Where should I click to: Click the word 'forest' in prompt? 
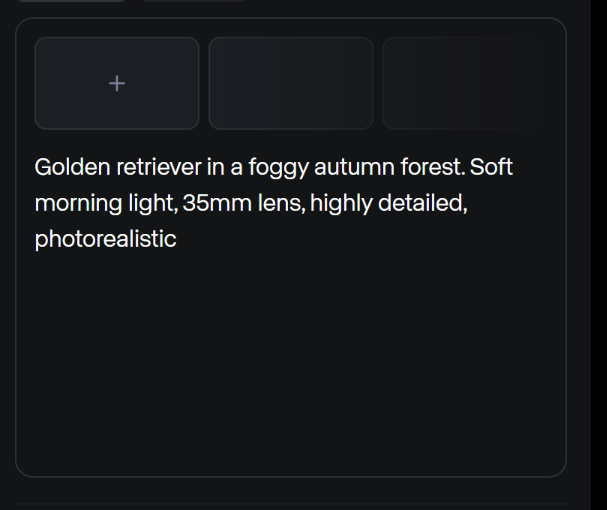(x=433, y=167)
